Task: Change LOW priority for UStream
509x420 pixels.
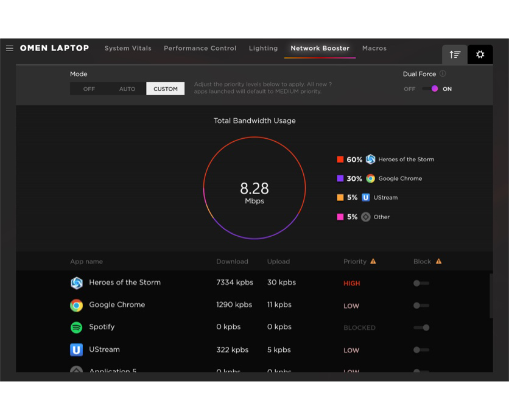Action: click(351, 350)
